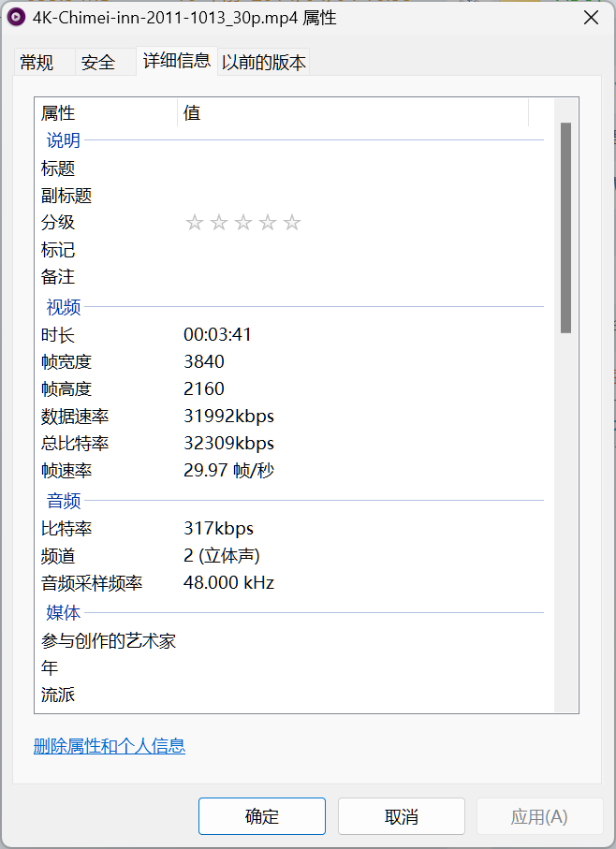
Task: Switch to the 常规 tab
Action: pyautogui.click(x=37, y=63)
